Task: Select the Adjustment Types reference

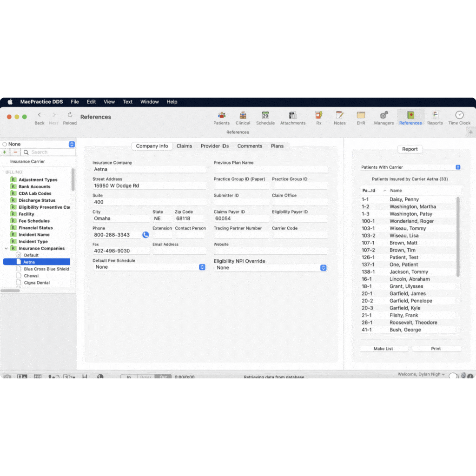Action: (x=38, y=180)
